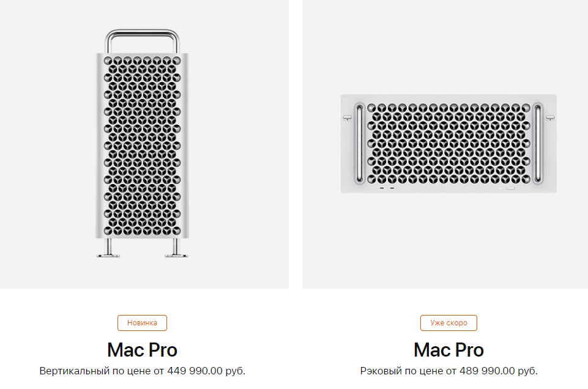
Task: Click the orange 'Новинка' badge
Action: click(142, 323)
